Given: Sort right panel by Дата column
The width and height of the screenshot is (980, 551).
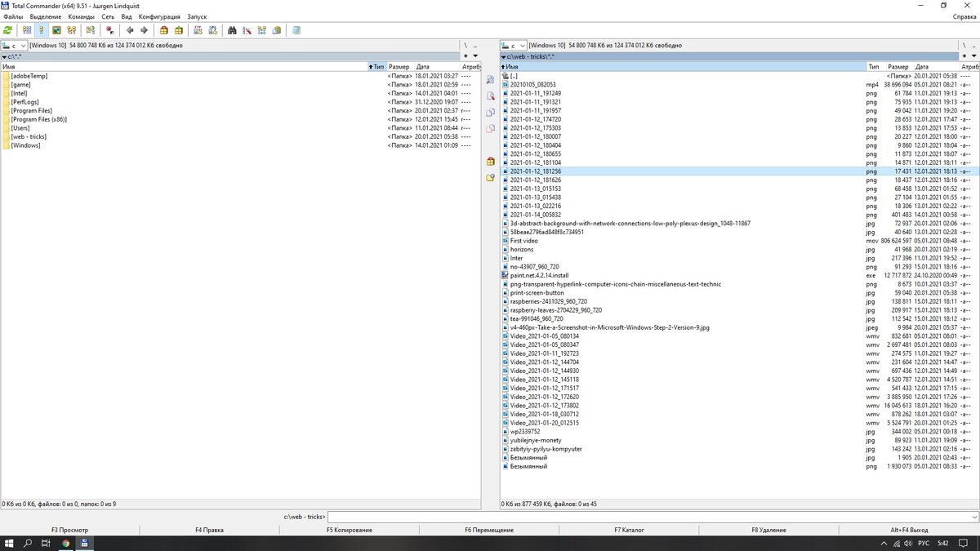Looking at the screenshot, I should [936, 66].
